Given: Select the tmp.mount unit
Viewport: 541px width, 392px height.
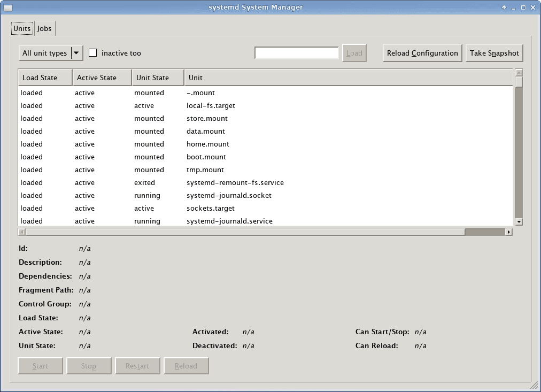Looking at the screenshot, I should pyautogui.click(x=265, y=170).
